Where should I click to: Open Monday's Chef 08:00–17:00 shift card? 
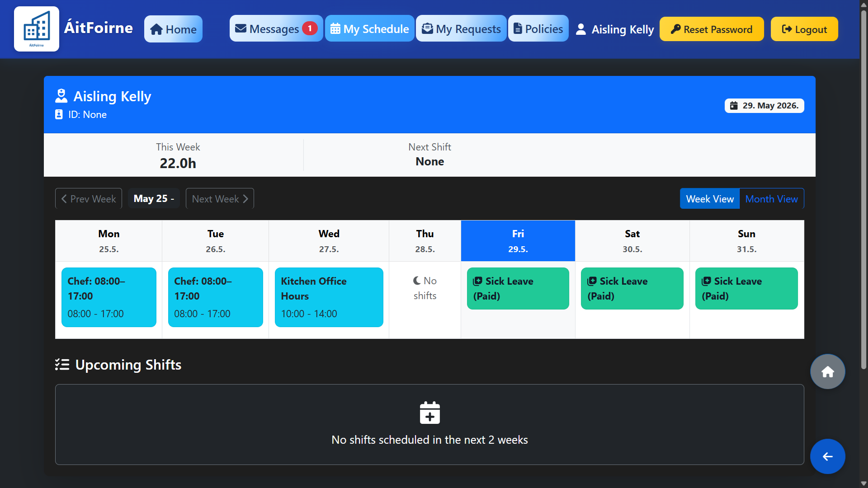click(109, 297)
